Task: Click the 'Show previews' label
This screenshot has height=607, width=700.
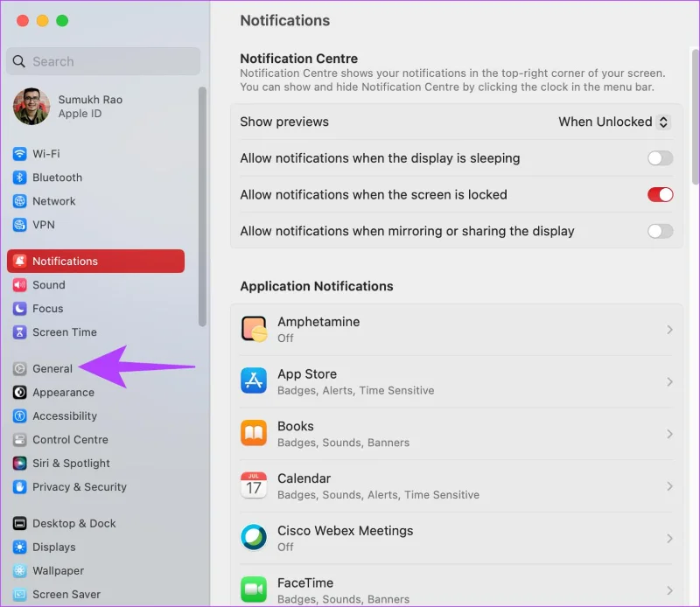Action: [x=284, y=122]
